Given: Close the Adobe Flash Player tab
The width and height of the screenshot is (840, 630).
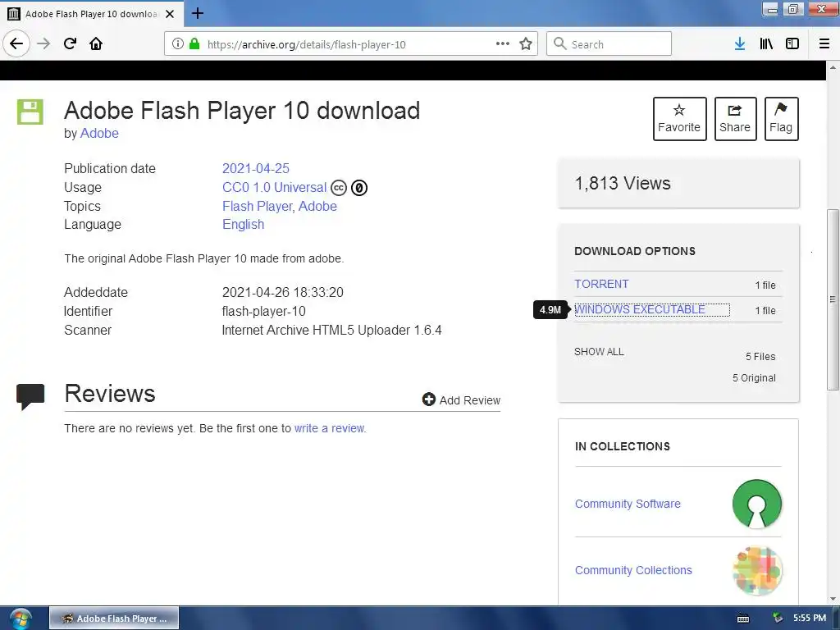Looking at the screenshot, I should pyautogui.click(x=170, y=14).
